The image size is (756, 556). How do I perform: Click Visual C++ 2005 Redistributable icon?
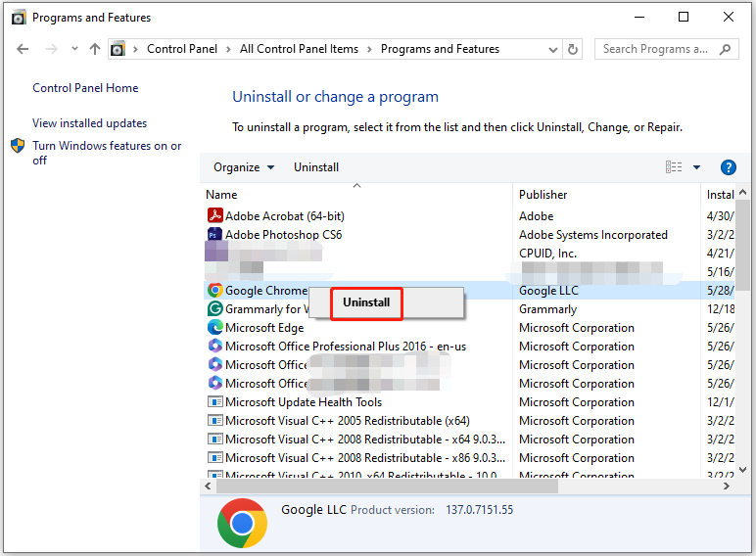point(214,420)
